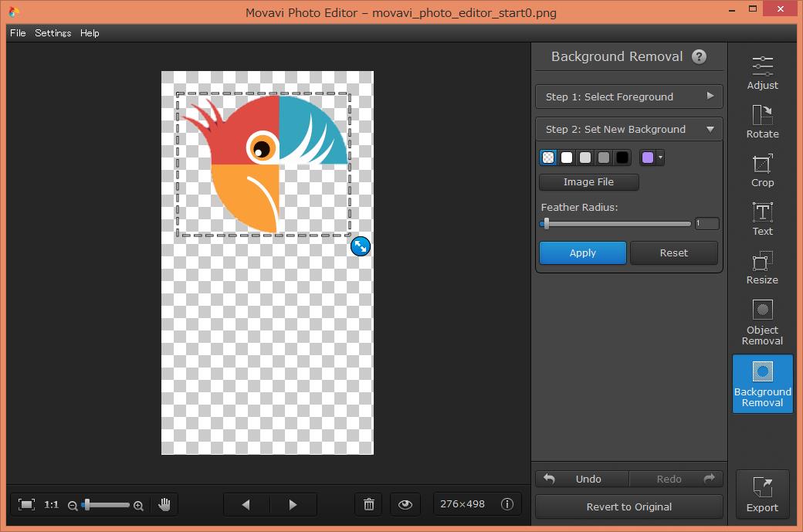Click the trash delete icon
Screen dimensions: 803x532
pos(369,504)
